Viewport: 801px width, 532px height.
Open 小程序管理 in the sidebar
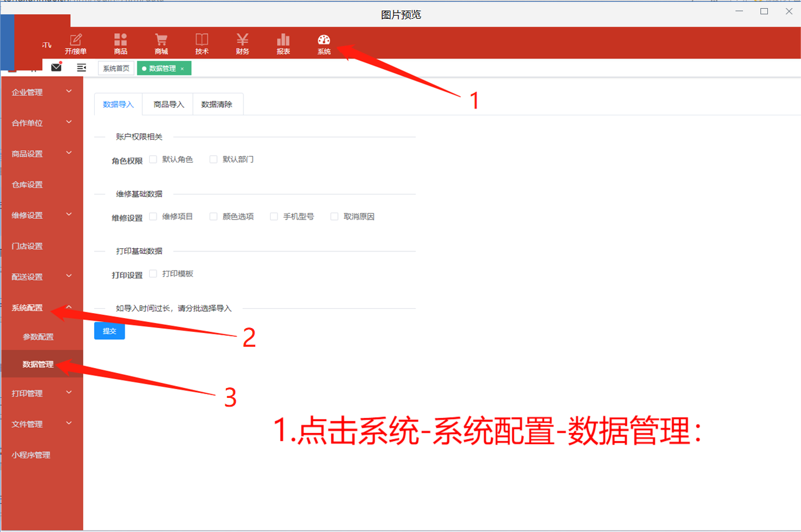tap(42, 455)
